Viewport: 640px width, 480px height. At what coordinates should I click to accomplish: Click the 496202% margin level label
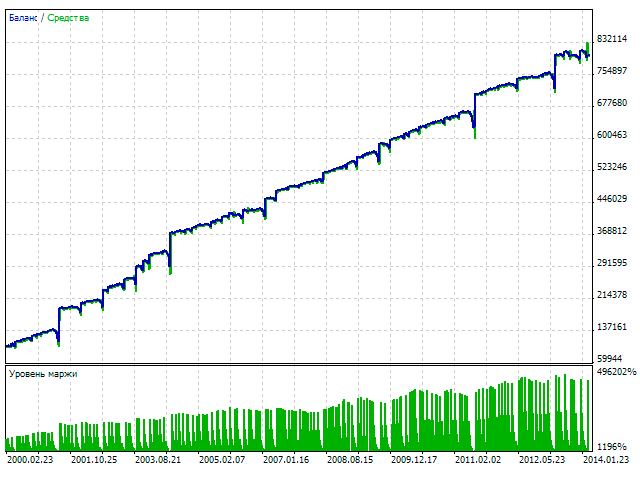click(x=617, y=372)
